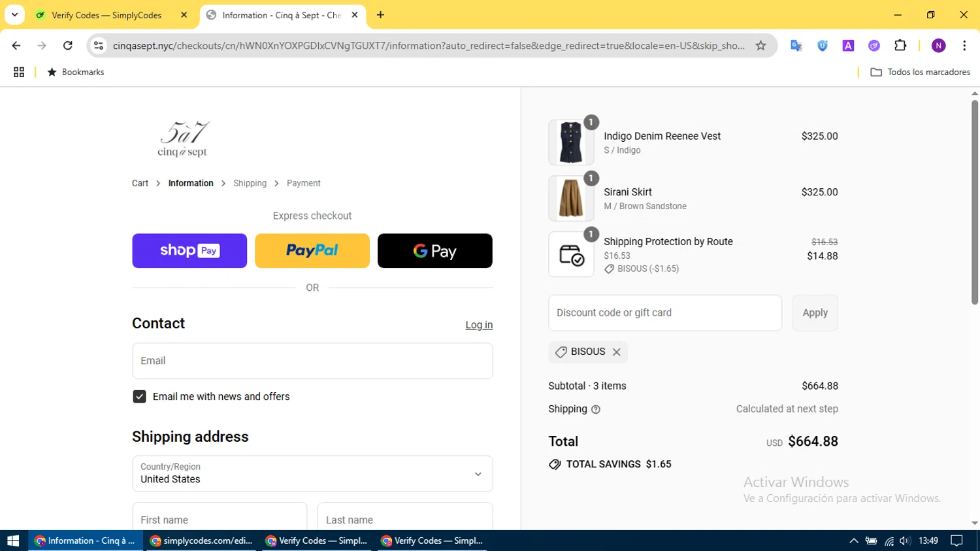Click the Apply discount button
Screen dimensions: 980x551
click(815, 313)
